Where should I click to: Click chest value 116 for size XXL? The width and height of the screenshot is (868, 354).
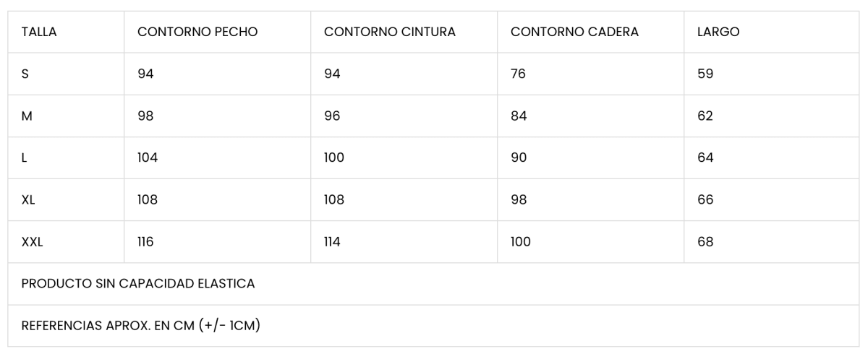click(145, 242)
